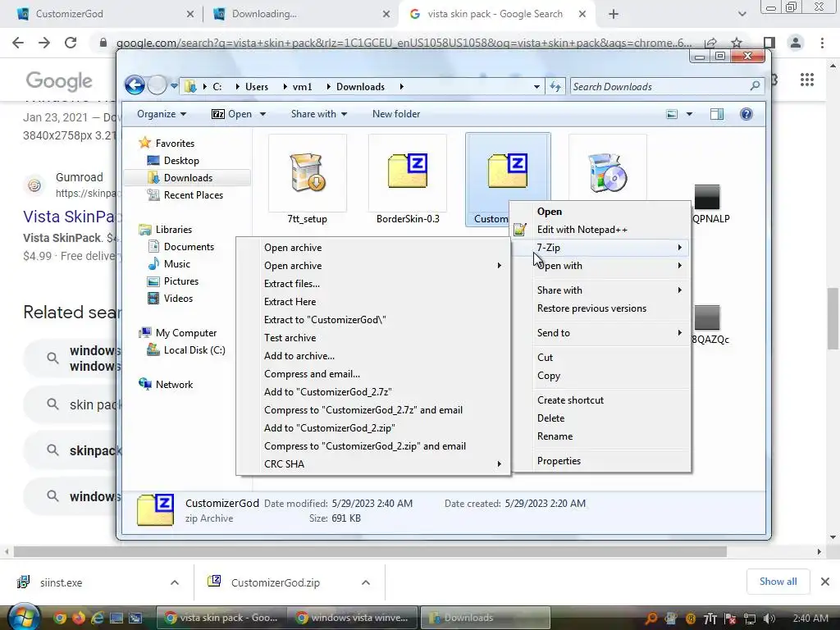Click the search magnifier in Search Downloads

(755, 85)
